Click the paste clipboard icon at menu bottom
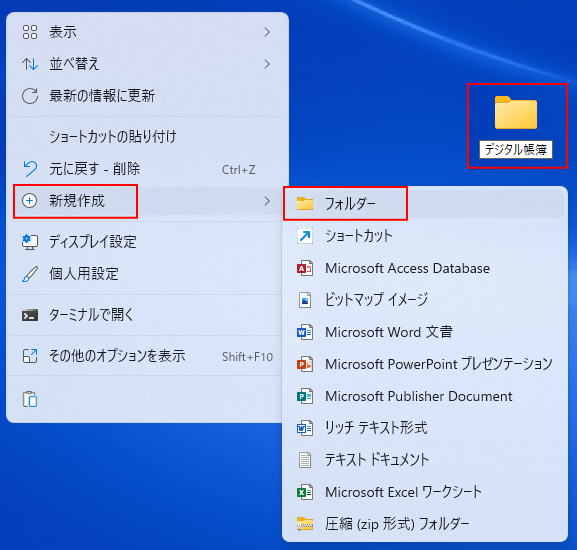The image size is (577, 550). (30, 399)
